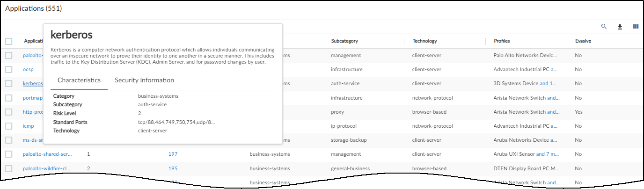Click the 195 count link
Image resolution: width=644 pixels, height=189 pixels.
click(173, 168)
